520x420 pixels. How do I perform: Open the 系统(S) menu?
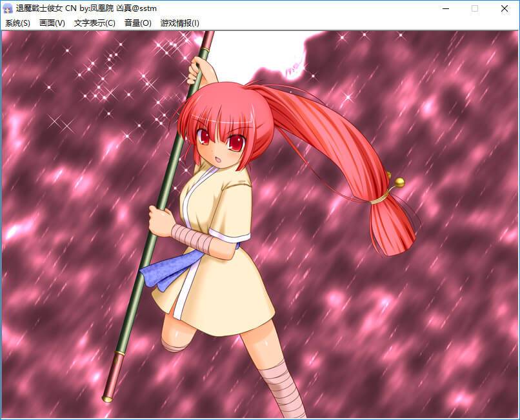tap(18, 23)
